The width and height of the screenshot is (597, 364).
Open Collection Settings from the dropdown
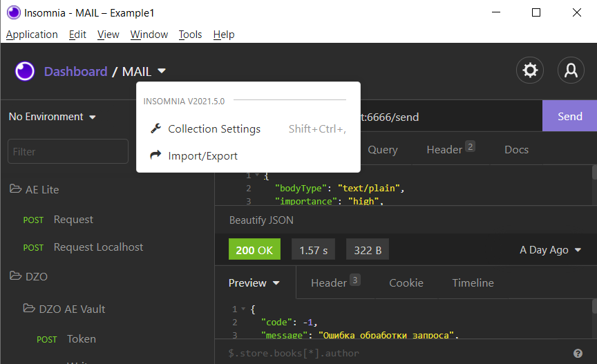(214, 129)
